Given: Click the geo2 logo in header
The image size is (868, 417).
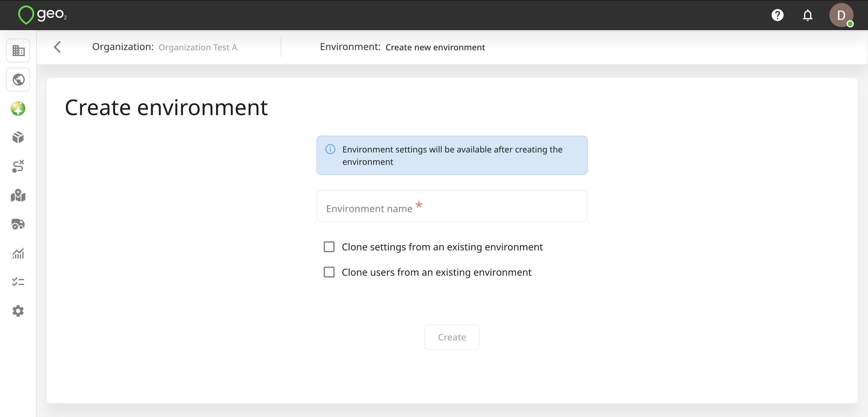Looking at the screenshot, I should click(x=42, y=15).
